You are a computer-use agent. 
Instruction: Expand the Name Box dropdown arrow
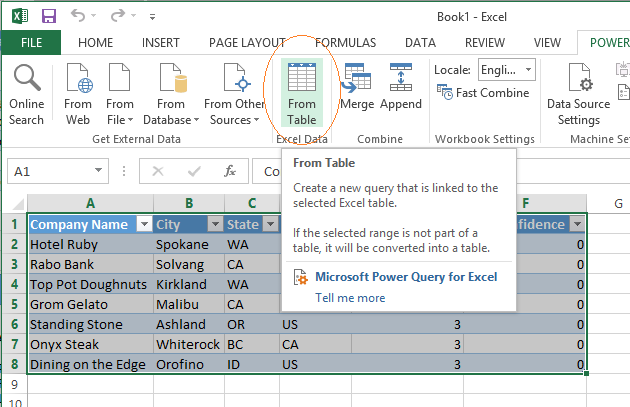[x=98, y=170]
